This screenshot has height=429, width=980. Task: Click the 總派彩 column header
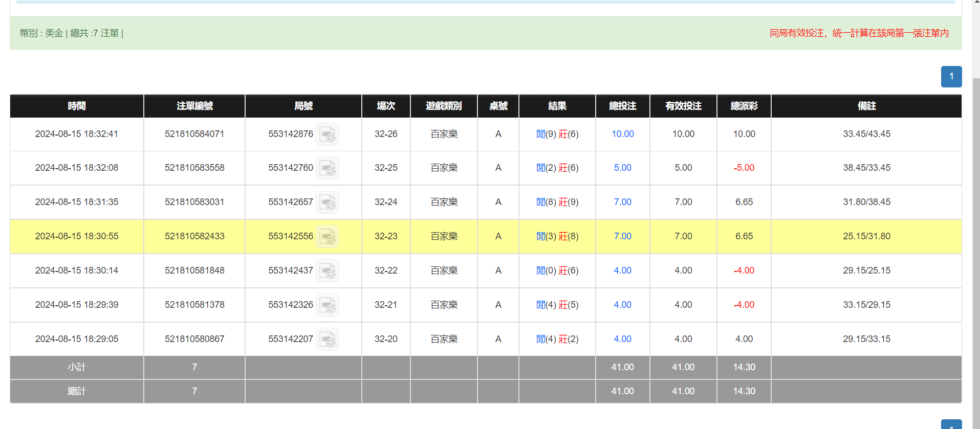[x=744, y=106]
